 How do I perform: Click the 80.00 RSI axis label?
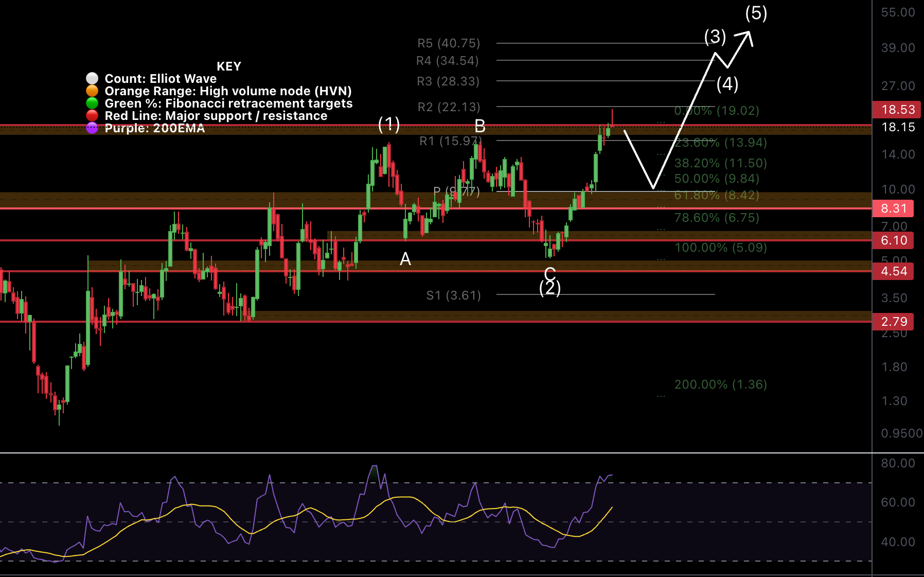pos(898,463)
